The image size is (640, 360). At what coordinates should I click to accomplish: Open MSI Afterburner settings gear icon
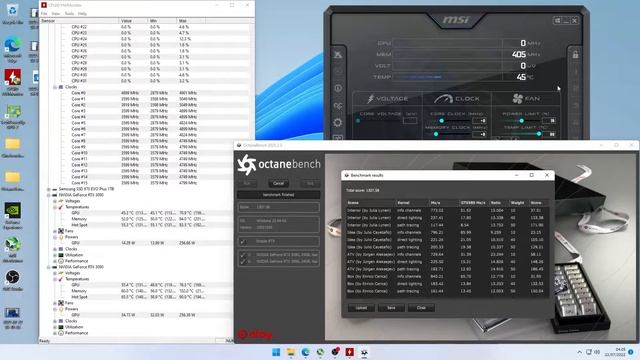pos(338,122)
